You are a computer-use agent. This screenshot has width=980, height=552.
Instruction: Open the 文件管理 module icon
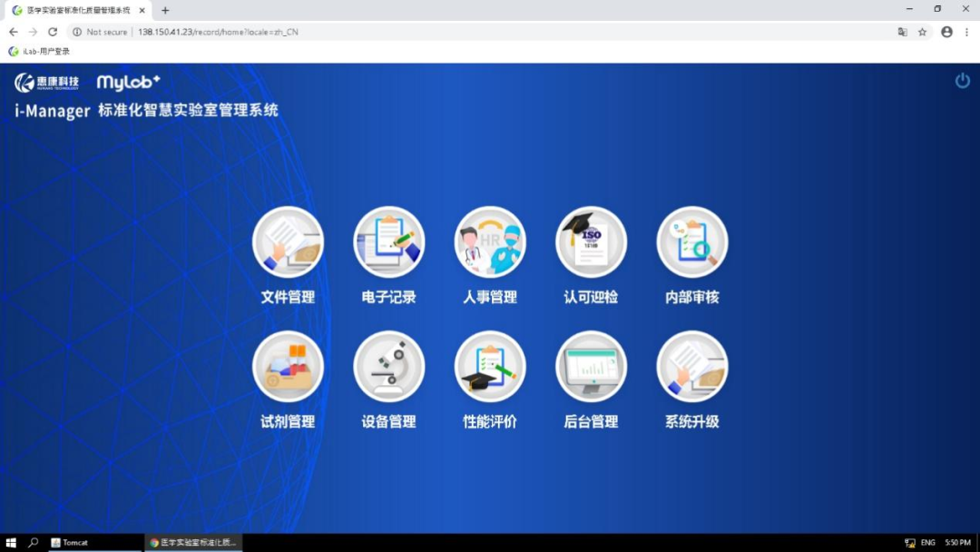tap(288, 241)
